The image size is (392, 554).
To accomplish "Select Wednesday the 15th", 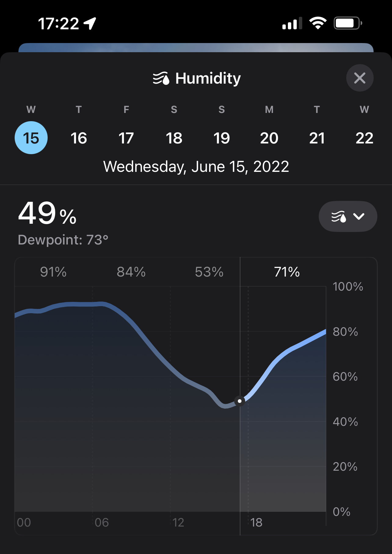I will pos(31,138).
